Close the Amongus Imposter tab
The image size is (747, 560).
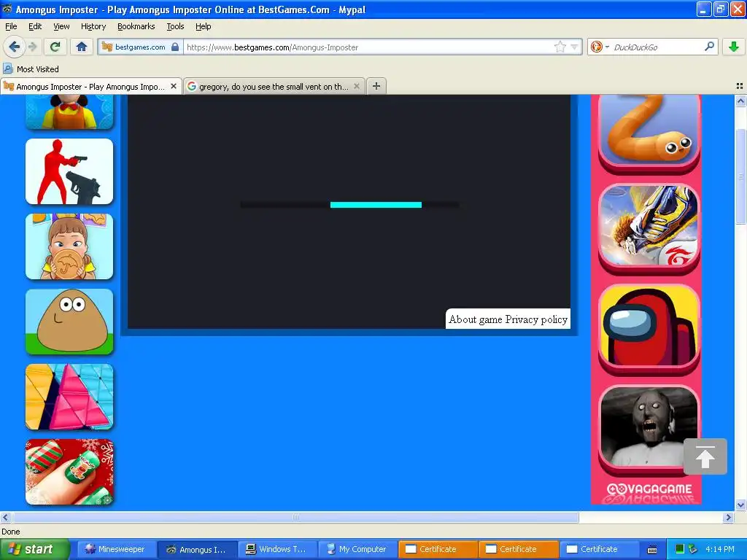click(x=174, y=86)
